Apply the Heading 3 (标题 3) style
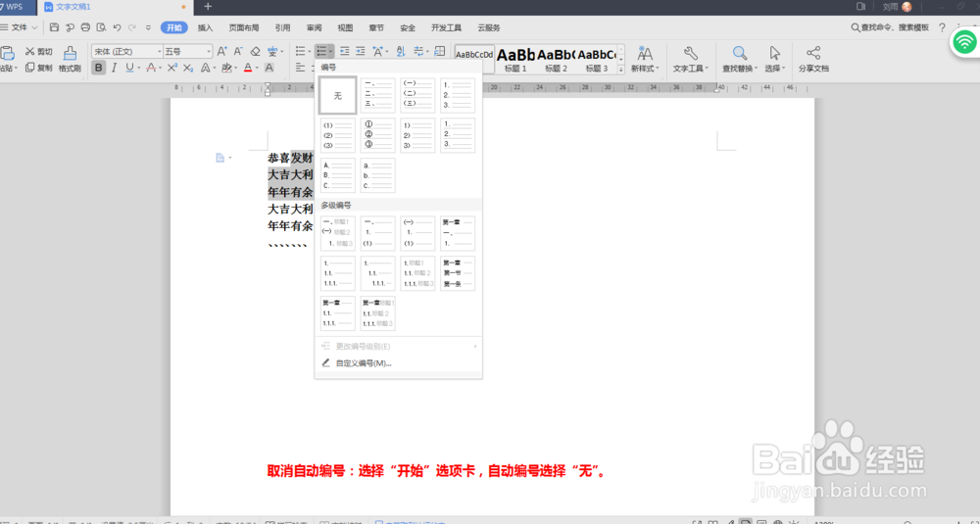The image size is (980, 524). coord(596,60)
